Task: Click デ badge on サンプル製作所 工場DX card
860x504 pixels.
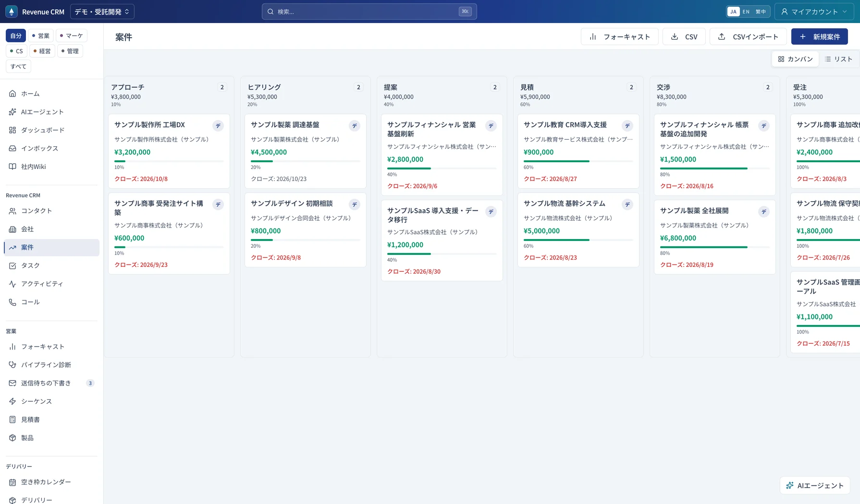Action: pos(218,126)
